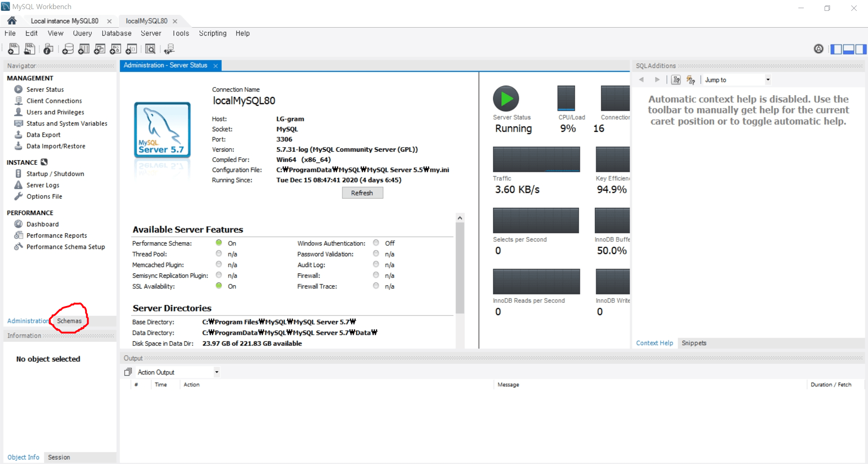This screenshot has height=464, width=868.
Task: Click the Refresh button
Action: [362, 193]
